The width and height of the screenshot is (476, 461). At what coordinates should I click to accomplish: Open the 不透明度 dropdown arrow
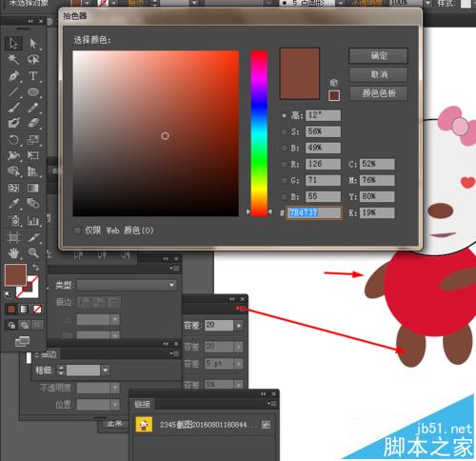coord(114,388)
